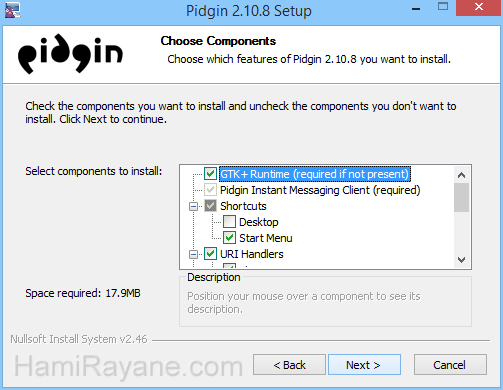The image size is (503, 390).
Task: Select the Shortcuts label in component list
Action: 243,206
